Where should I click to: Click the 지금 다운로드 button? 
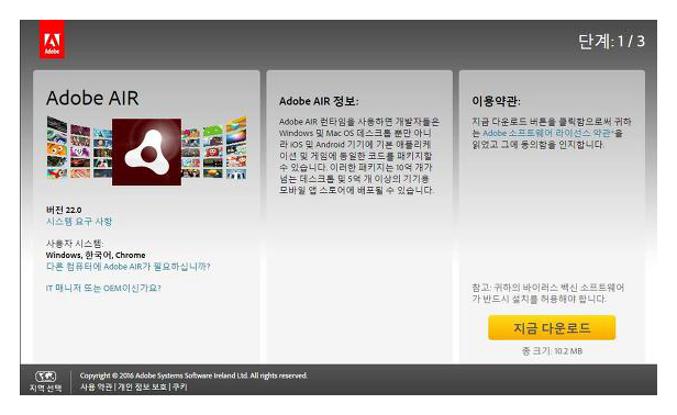(x=552, y=328)
